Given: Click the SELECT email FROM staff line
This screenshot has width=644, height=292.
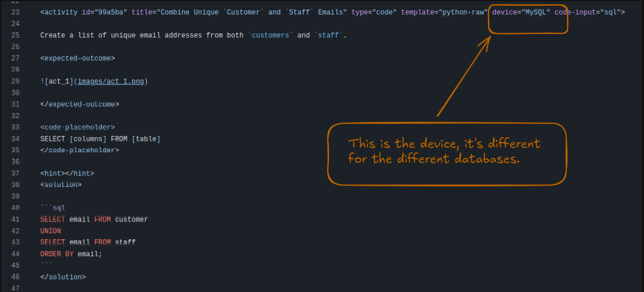Looking at the screenshot, I should 88,242.
